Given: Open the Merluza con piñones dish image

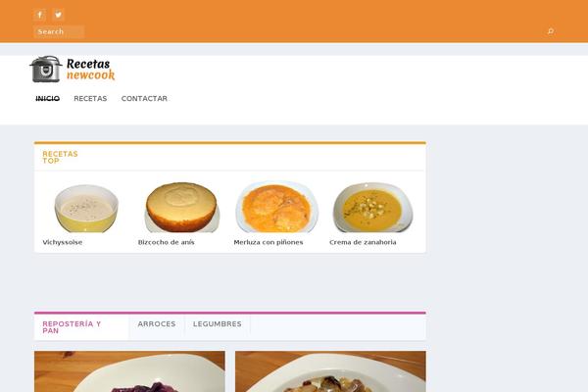Looking at the screenshot, I should pyautogui.click(x=277, y=207).
